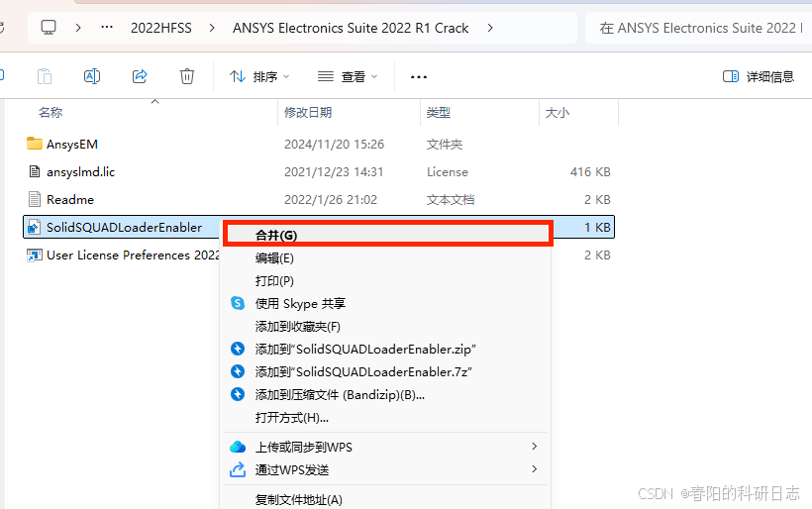Expand the 上传或同步到WPS submenu arrow
The image size is (812, 509).
[535, 446]
